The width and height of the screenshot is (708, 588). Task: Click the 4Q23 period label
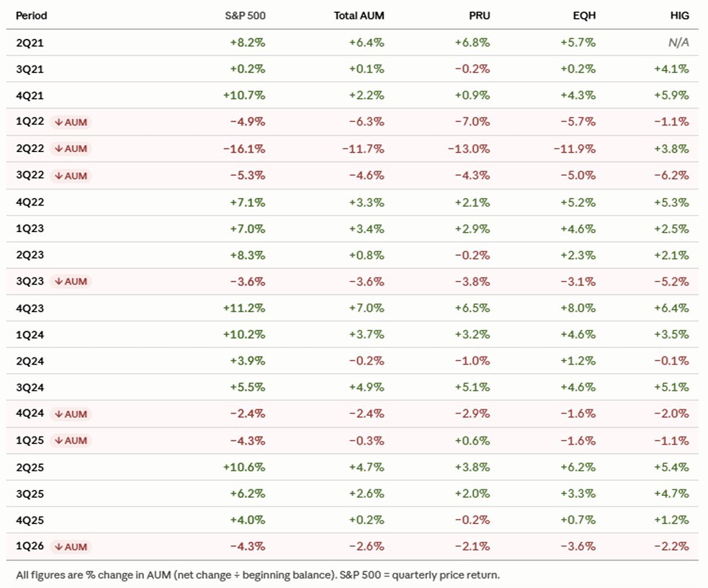coord(30,308)
